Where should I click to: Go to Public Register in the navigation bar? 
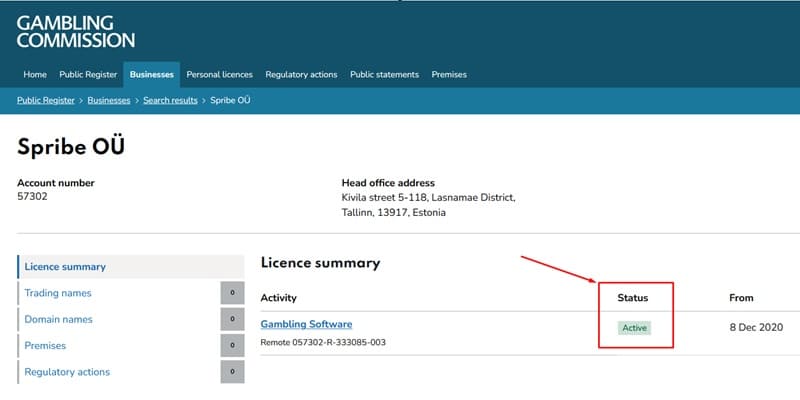pyautogui.click(x=88, y=74)
